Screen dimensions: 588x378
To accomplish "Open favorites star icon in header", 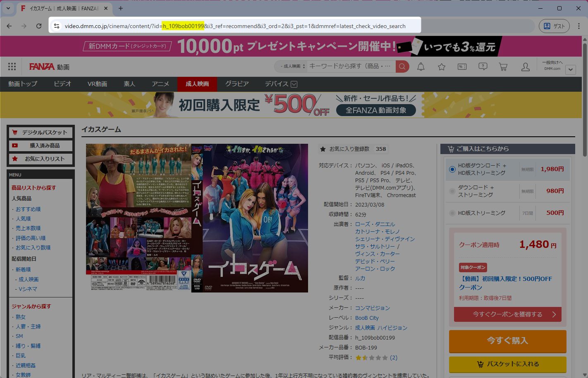I will pos(441,67).
